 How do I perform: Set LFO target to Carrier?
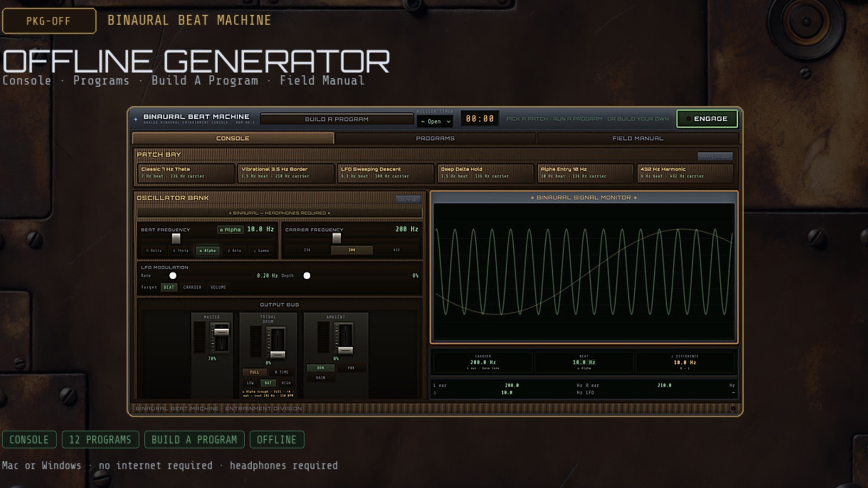(x=192, y=287)
